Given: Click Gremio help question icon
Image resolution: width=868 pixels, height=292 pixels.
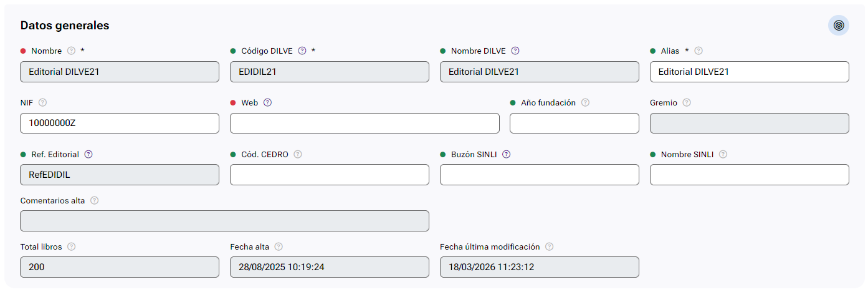Looking at the screenshot, I should (687, 103).
